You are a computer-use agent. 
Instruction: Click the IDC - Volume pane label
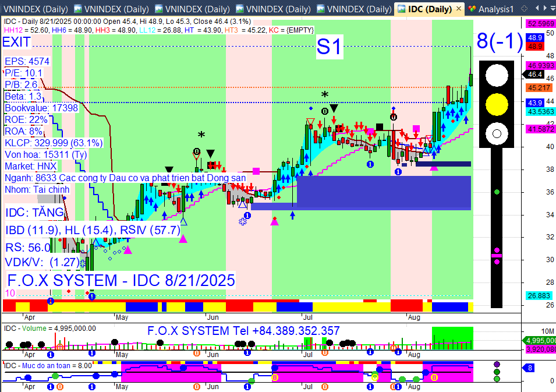(x=49, y=329)
